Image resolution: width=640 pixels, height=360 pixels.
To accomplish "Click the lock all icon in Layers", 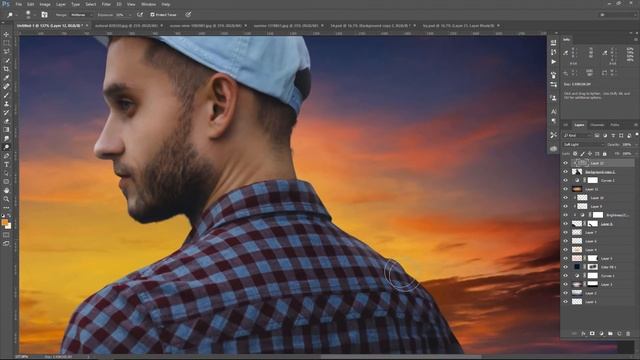I will [x=604, y=153].
